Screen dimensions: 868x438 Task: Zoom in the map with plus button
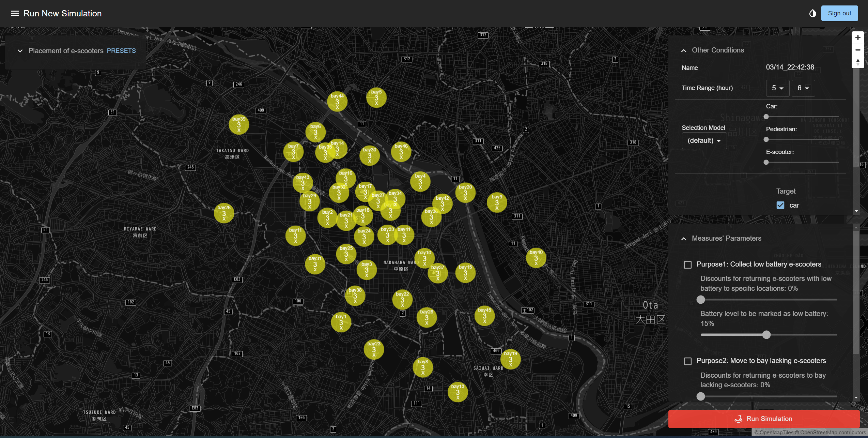(x=858, y=37)
